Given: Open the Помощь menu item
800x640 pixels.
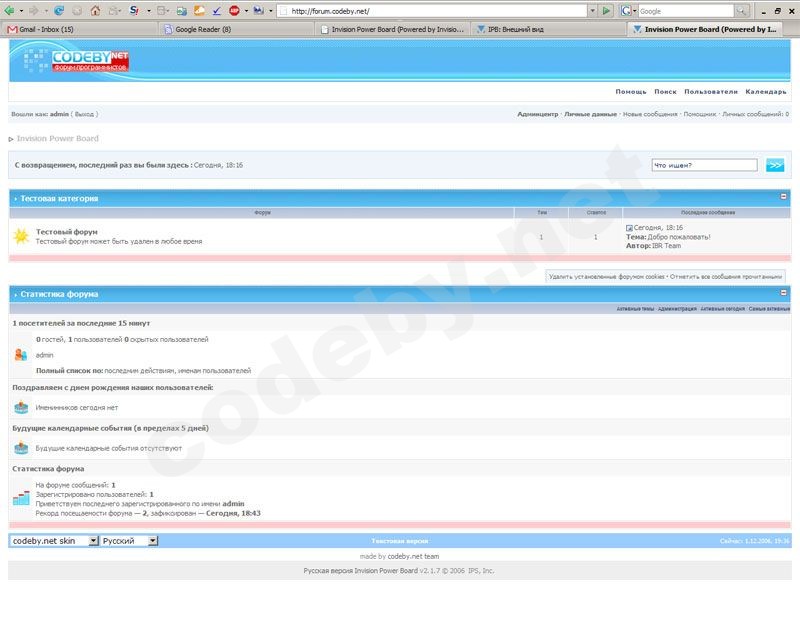Looking at the screenshot, I should click(631, 92).
